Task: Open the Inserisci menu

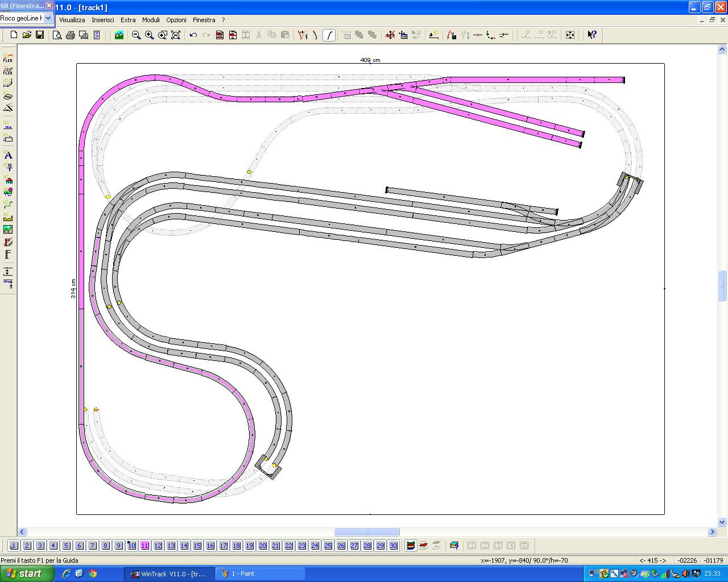Action: [103, 20]
